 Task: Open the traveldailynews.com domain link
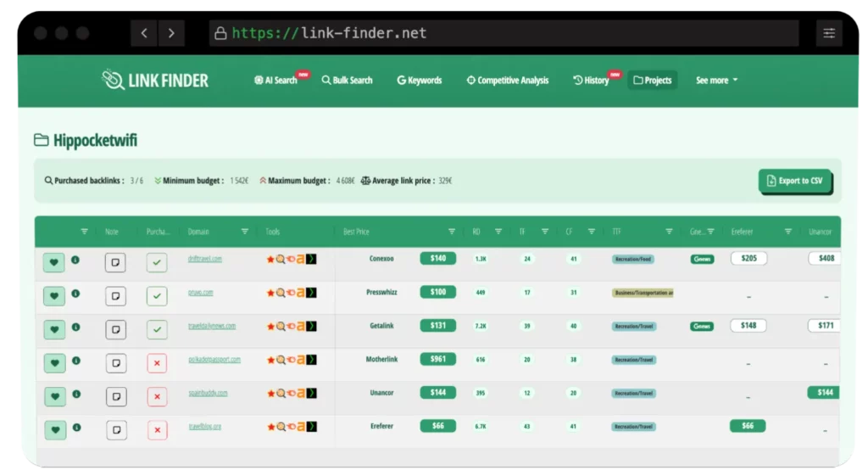point(212,326)
